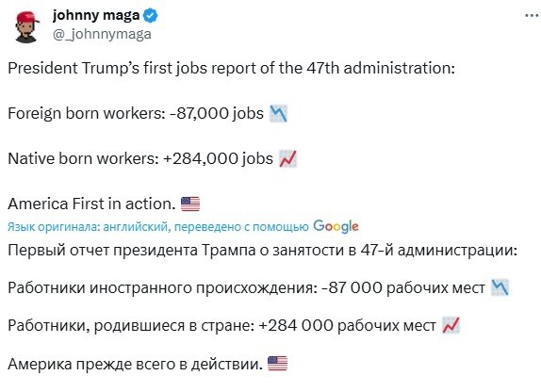Click the America First in action text
The image size is (541, 392).
[91, 204]
